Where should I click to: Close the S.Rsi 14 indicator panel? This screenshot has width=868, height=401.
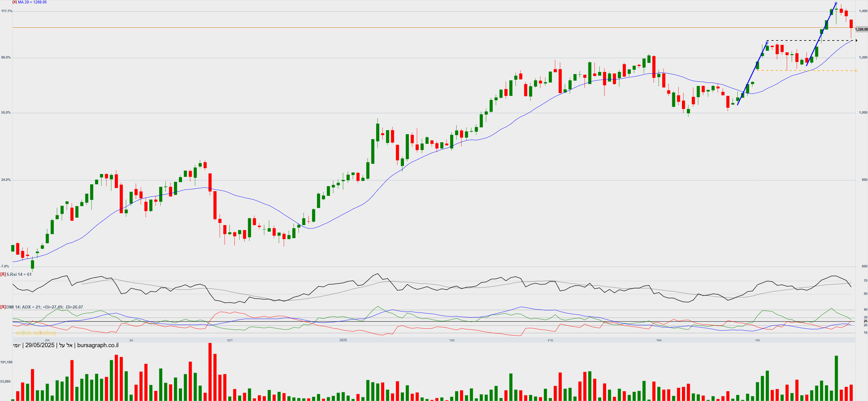coord(3,274)
